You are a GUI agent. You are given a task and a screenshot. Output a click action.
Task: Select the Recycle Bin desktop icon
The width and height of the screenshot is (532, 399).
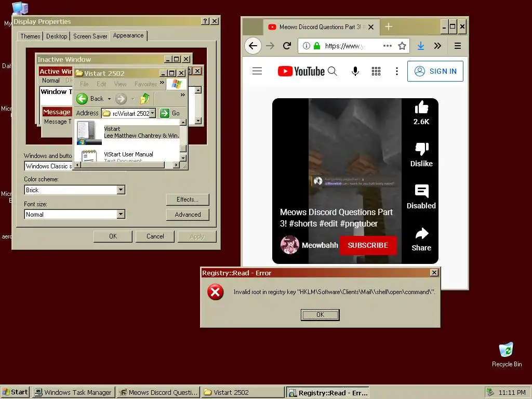pos(507,354)
